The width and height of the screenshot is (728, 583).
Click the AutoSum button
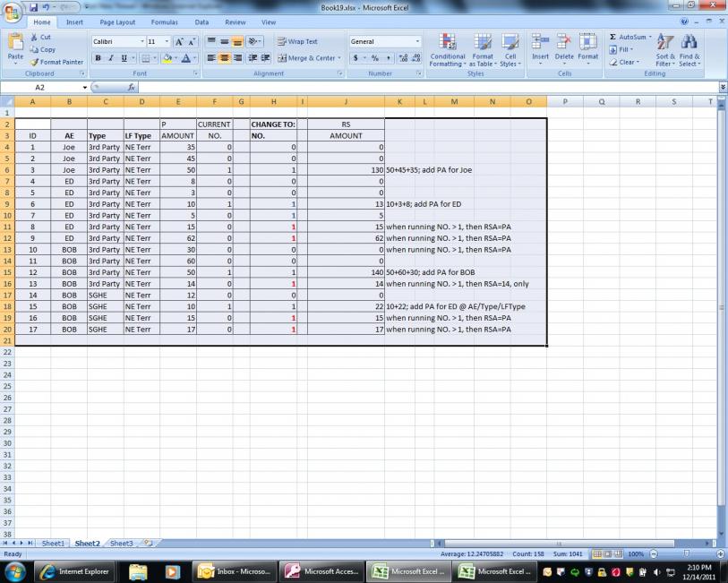[629, 37]
